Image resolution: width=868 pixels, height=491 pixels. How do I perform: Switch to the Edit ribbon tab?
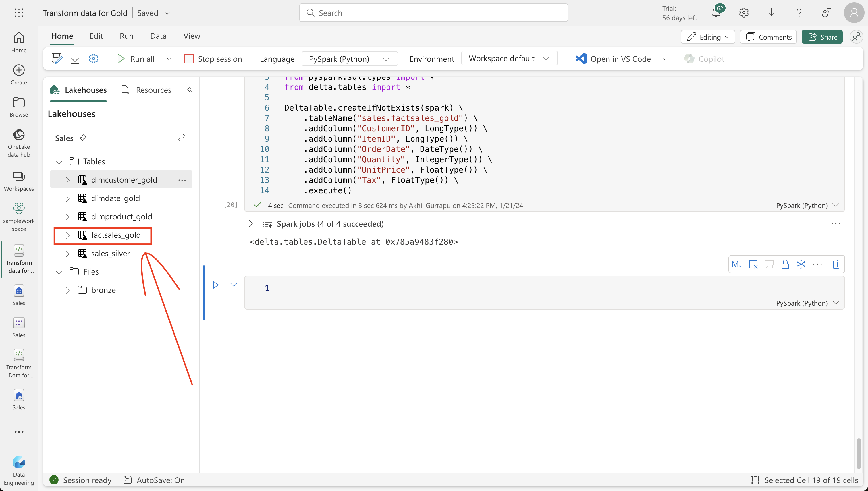[96, 36]
